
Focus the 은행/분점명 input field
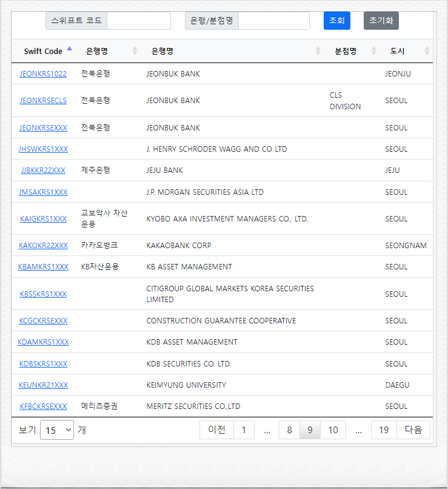coord(274,21)
